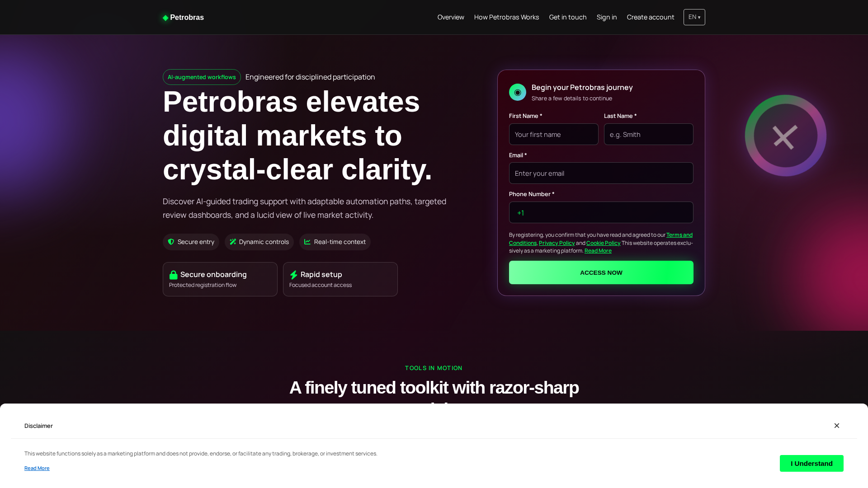Focus the Phone Number input field
The image size is (868, 488).
point(601,212)
